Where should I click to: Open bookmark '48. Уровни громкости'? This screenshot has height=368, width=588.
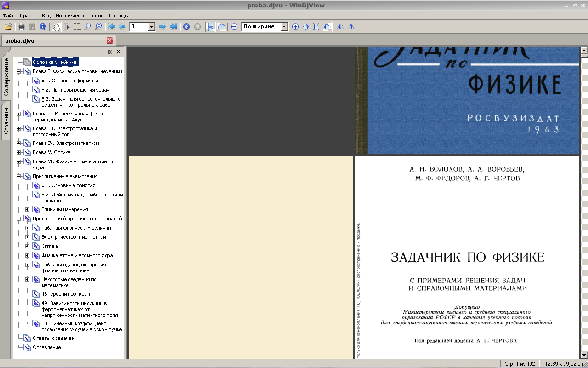click(67, 294)
